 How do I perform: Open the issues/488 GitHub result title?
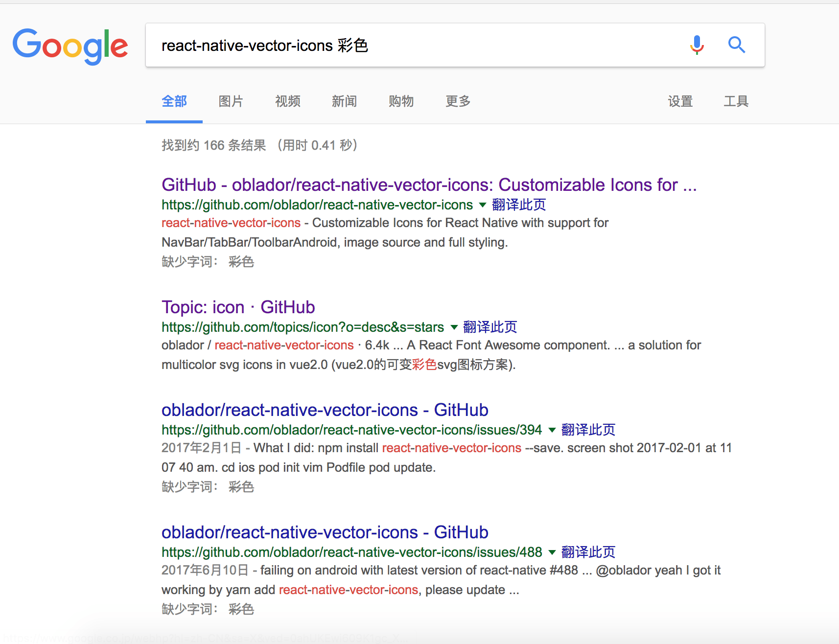point(325,532)
